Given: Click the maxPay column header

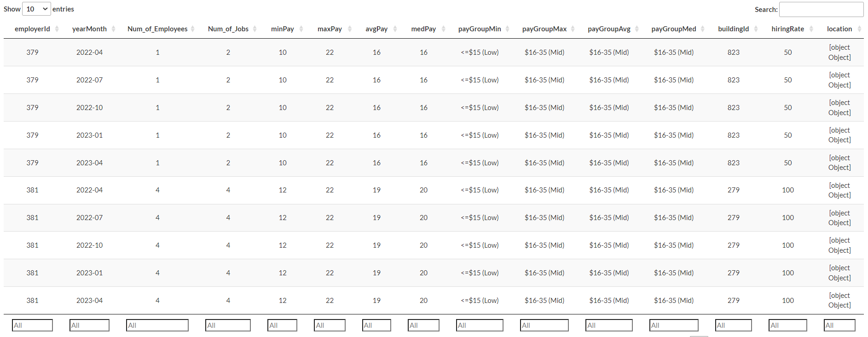Looking at the screenshot, I should pos(330,29).
